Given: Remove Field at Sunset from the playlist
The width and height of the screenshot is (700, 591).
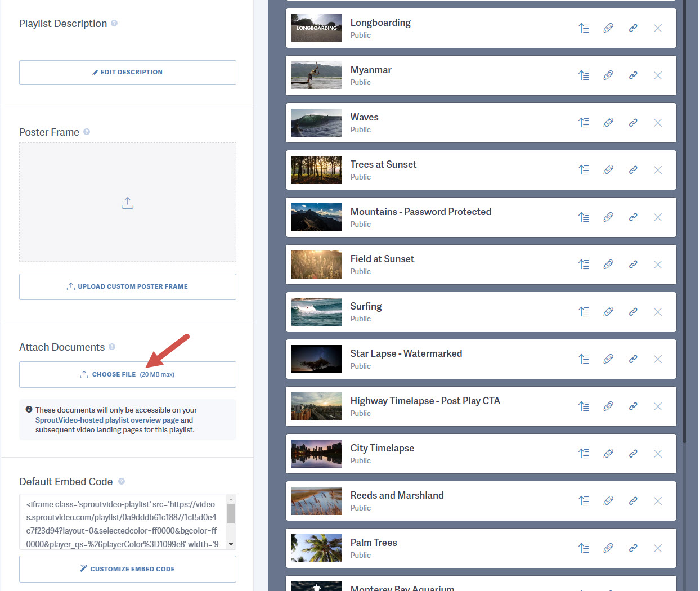Looking at the screenshot, I should pyautogui.click(x=658, y=264).
